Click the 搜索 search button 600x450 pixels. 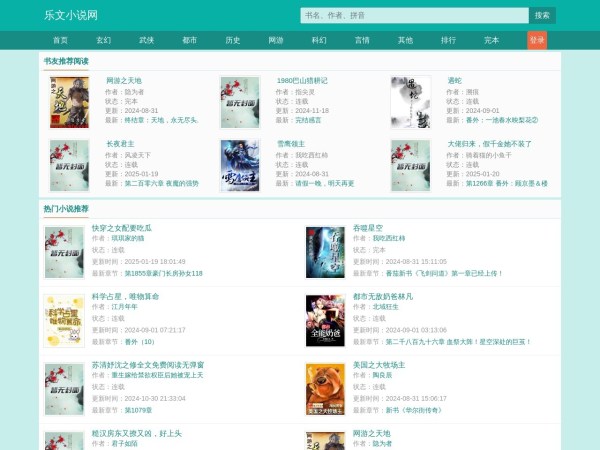pyautogui.click(x=542, y=16)
